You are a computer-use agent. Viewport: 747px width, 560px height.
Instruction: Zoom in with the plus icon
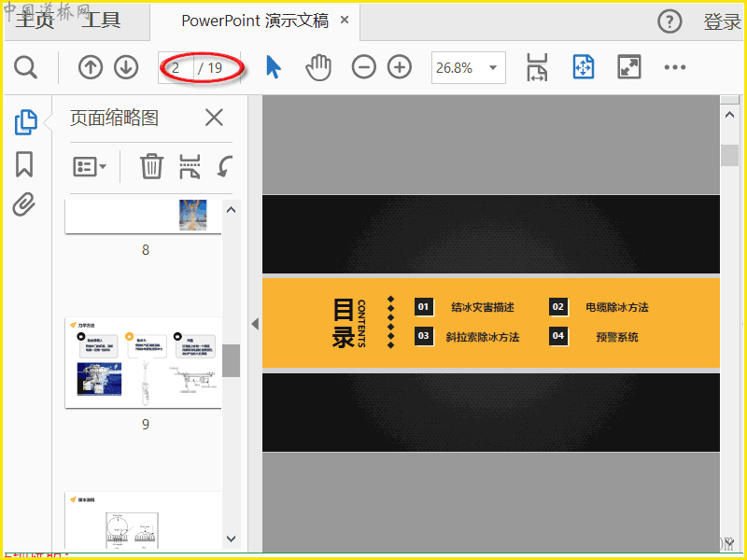point(400,67)
